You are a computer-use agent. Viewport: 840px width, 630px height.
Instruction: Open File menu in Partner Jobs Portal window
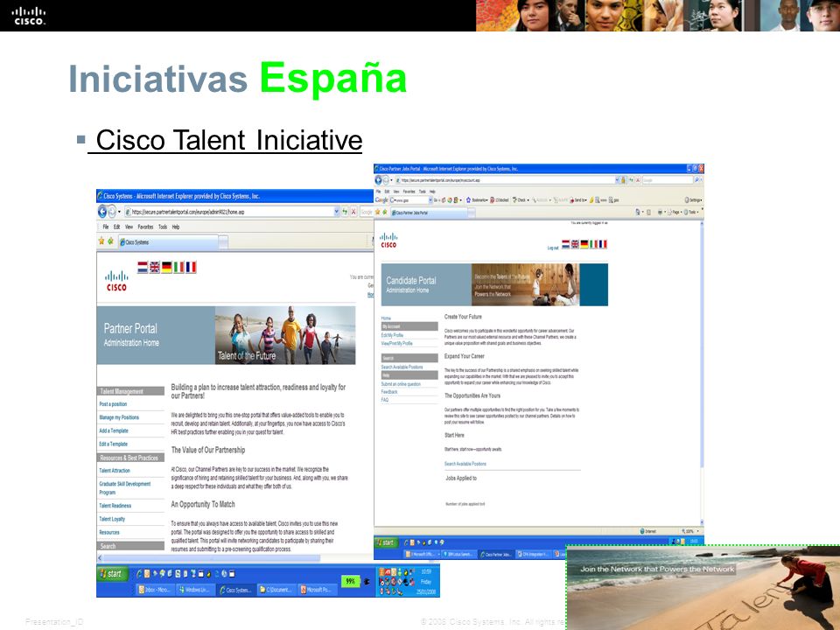point(378,192)
